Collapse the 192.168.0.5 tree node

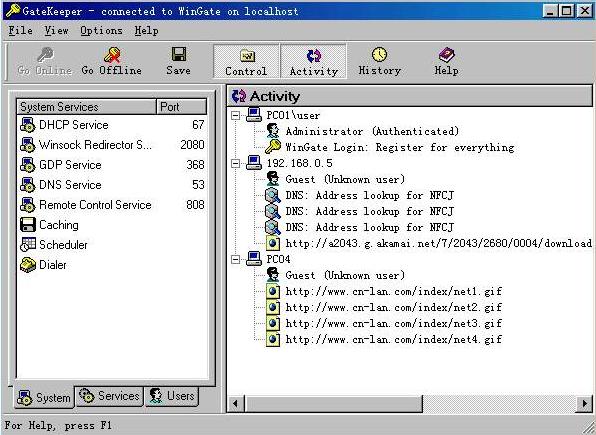pyautogui.click(x=236, y=164)
